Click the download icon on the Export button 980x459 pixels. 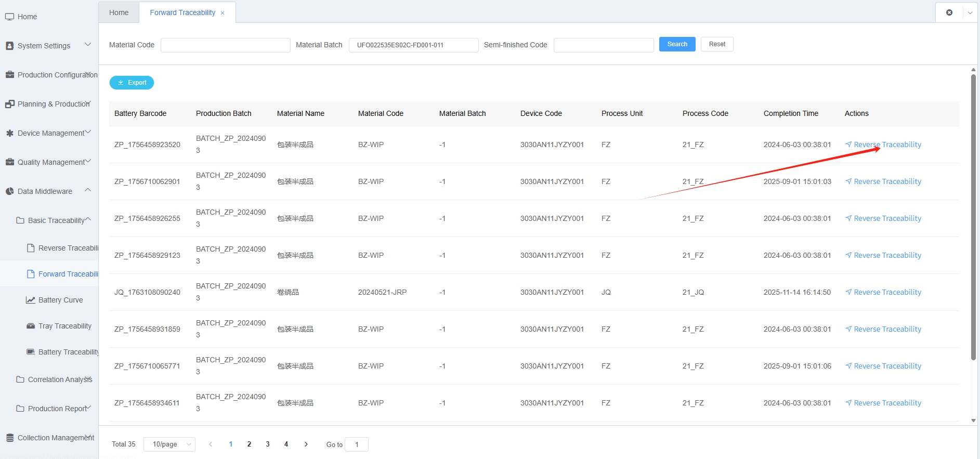121,83
